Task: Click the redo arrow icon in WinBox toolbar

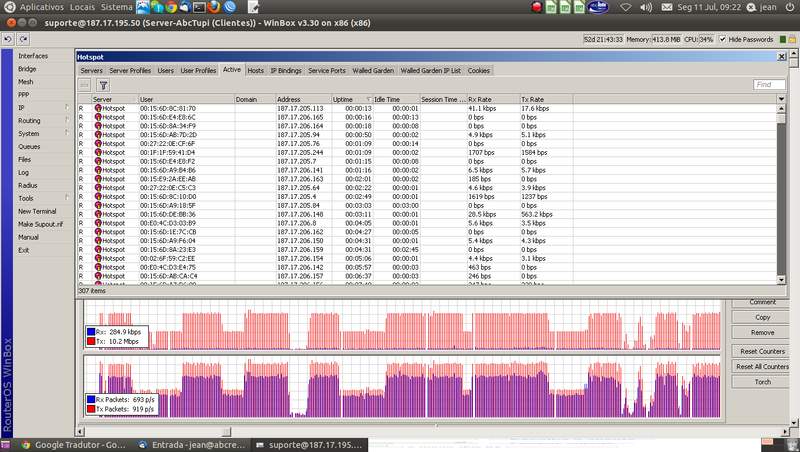Action: pyautogui.click(x=23, y=39)
